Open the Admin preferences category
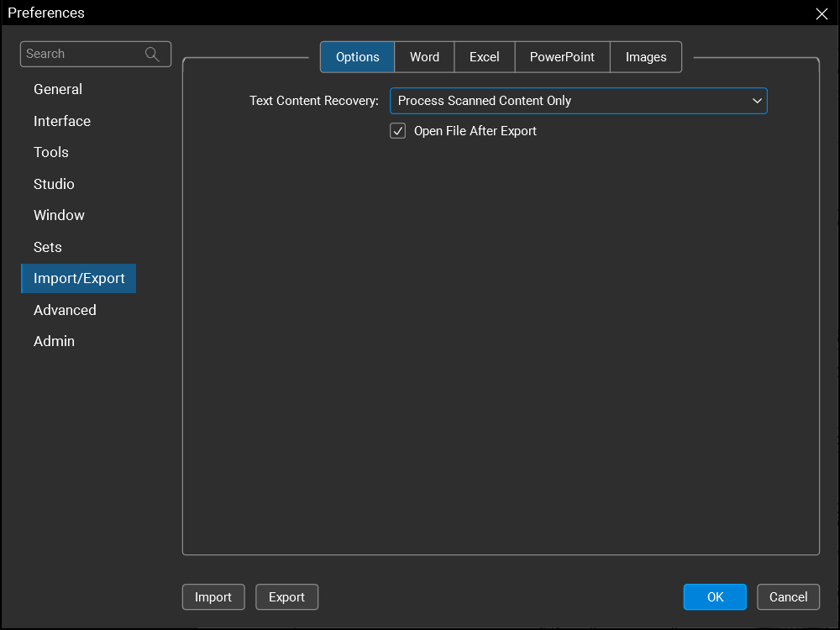The height and width of the screenshot is (630, 840). (x=54, y=341)
